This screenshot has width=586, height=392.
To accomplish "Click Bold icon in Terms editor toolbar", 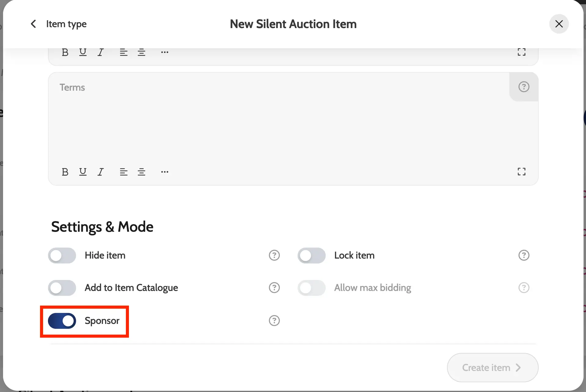I will point(65,172).
